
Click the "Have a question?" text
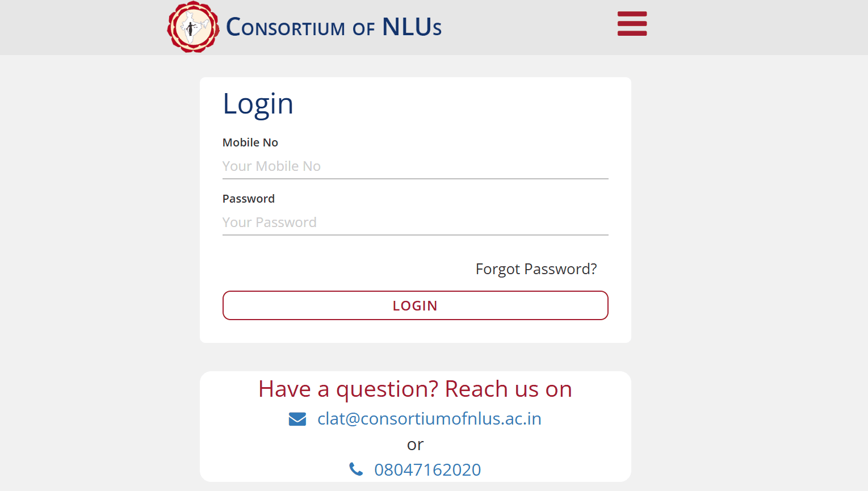click(x=348, y=389)
